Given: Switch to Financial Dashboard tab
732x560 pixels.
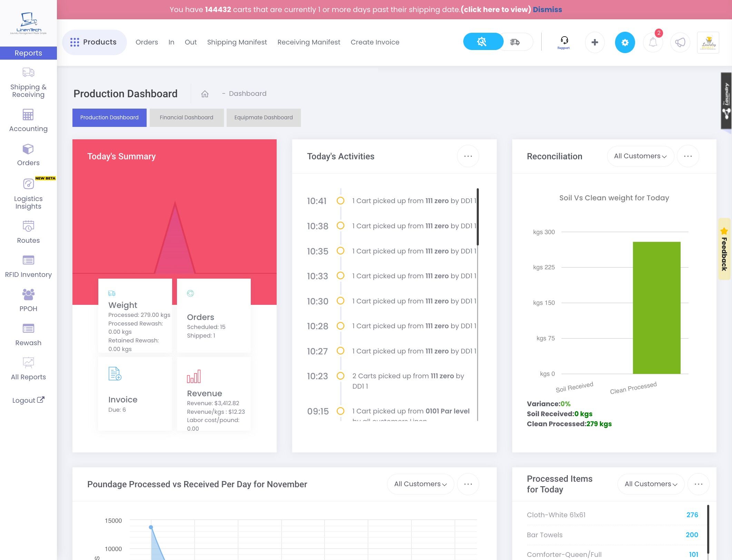Looking at the screenshot, I should point(186,118).
